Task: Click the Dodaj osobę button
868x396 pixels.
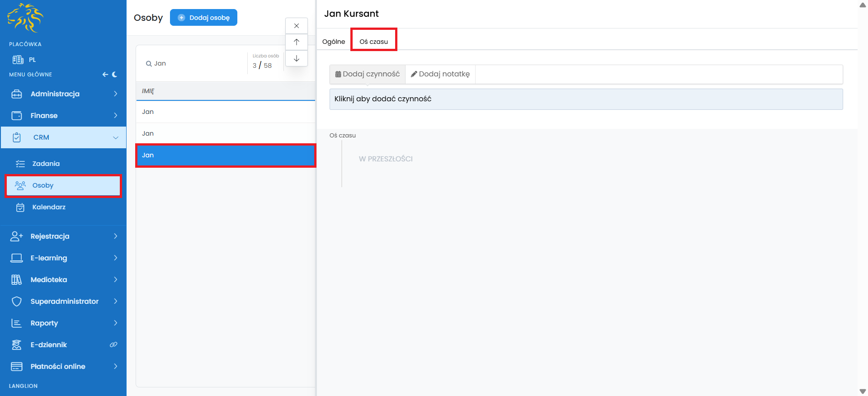Action: (203, 18)
